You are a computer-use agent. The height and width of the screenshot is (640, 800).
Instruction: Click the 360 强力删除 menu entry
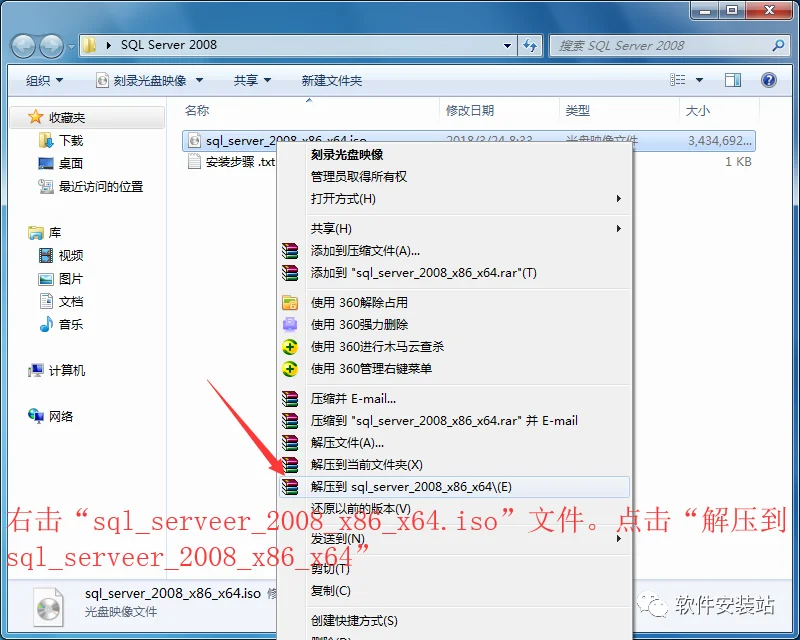tap(455, 325)
